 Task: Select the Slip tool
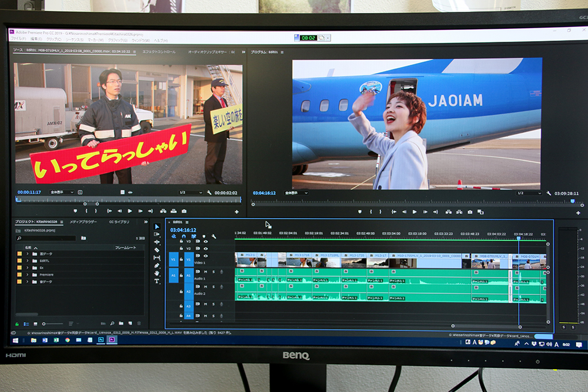click(157, 258)
